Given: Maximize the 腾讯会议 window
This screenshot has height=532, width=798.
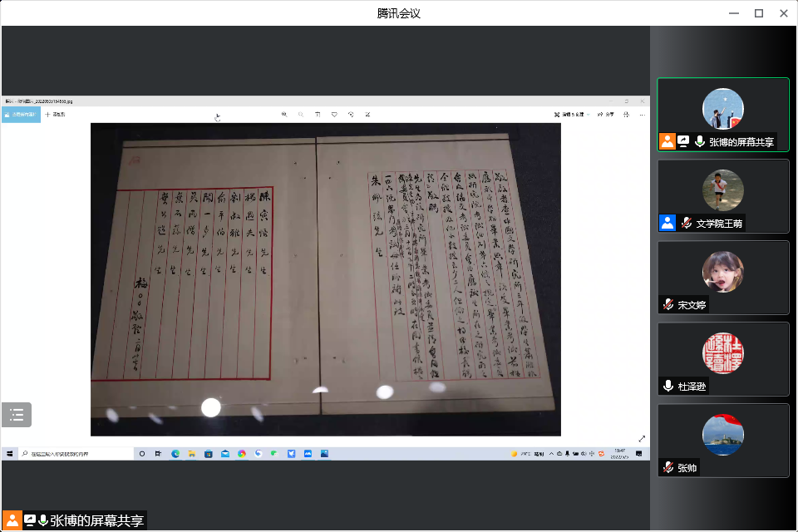Looking at the screenshot, I should tap(758, 13).
